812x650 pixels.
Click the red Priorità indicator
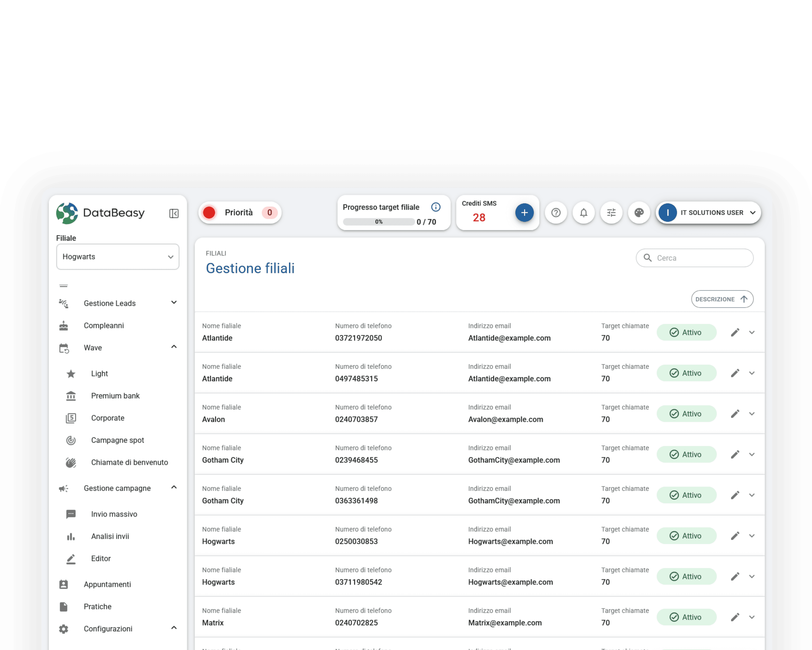tap(209, 213)
